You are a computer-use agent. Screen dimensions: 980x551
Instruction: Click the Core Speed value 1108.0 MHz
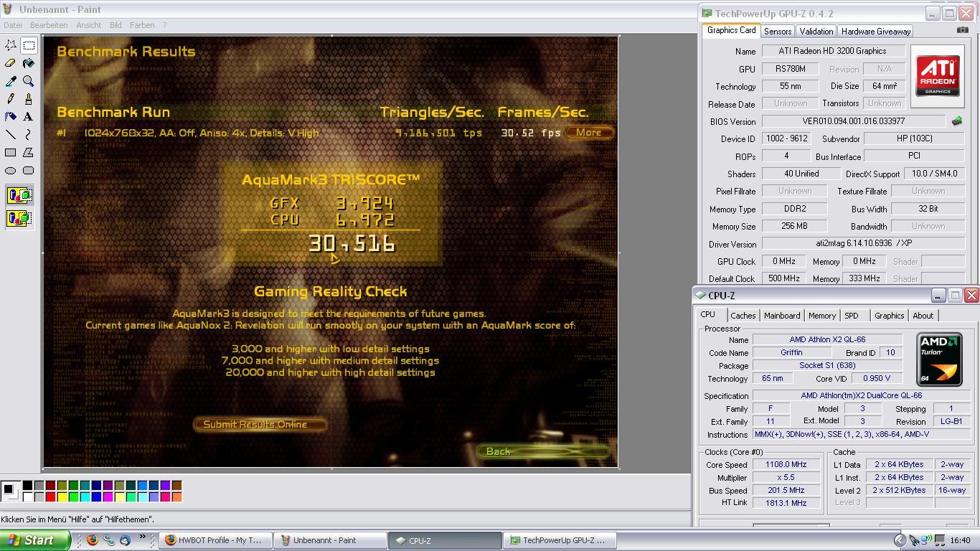[786, 464]
